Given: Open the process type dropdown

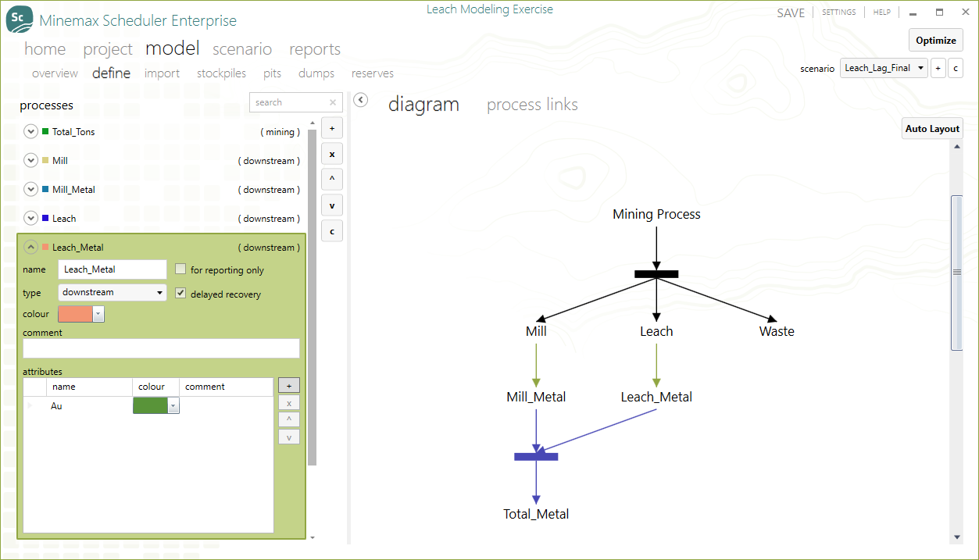Looking at the screenshot, I should (113, 292).
